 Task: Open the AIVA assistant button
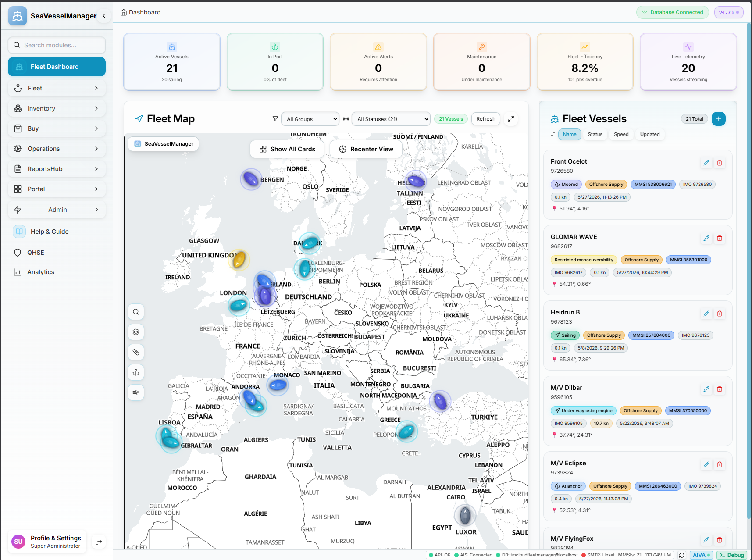701,555
